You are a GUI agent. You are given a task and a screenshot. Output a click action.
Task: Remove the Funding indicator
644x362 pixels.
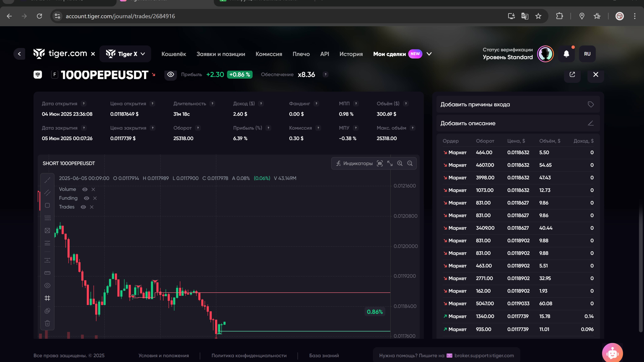[95, 198]
